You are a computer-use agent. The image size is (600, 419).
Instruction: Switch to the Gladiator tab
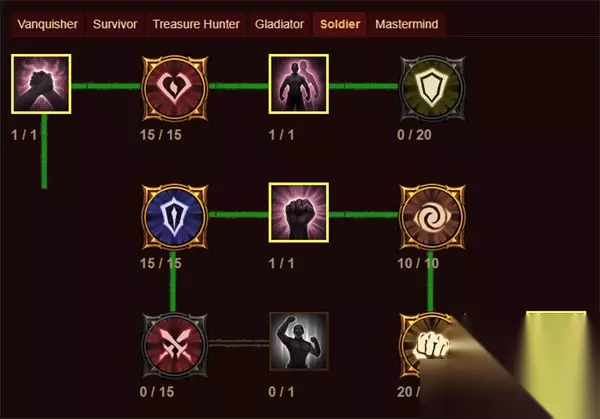pyautogui.click(x=279, y=24)
